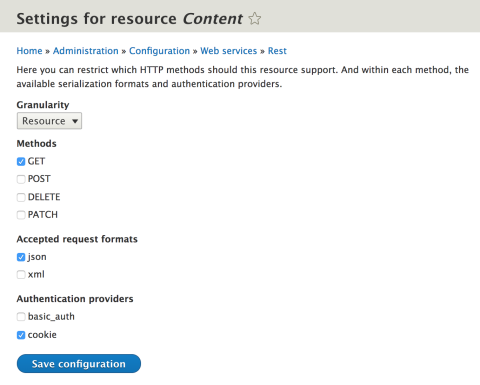Enable the PATCH method checkbox
Screen dimensions: 480x385
click(x=21, y=215)
